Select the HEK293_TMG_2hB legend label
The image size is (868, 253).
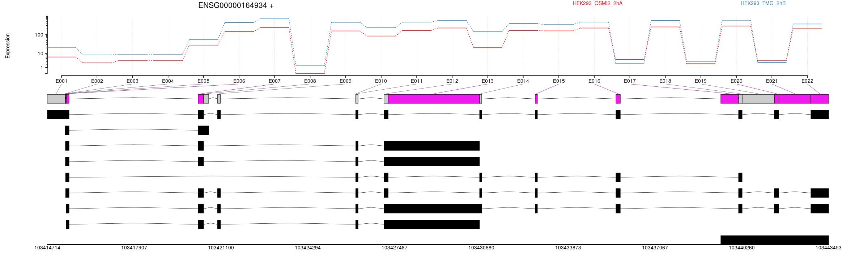pos(763,3)
